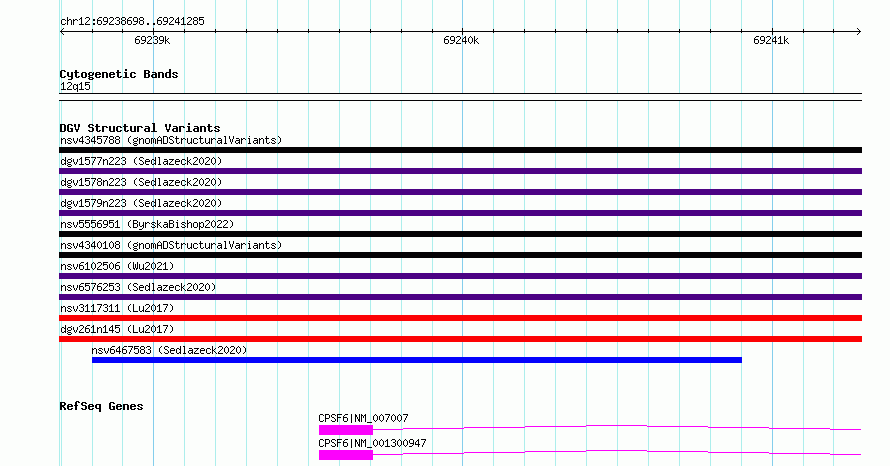Click the purple bar under nsv6576253

[x=460, y=297]
